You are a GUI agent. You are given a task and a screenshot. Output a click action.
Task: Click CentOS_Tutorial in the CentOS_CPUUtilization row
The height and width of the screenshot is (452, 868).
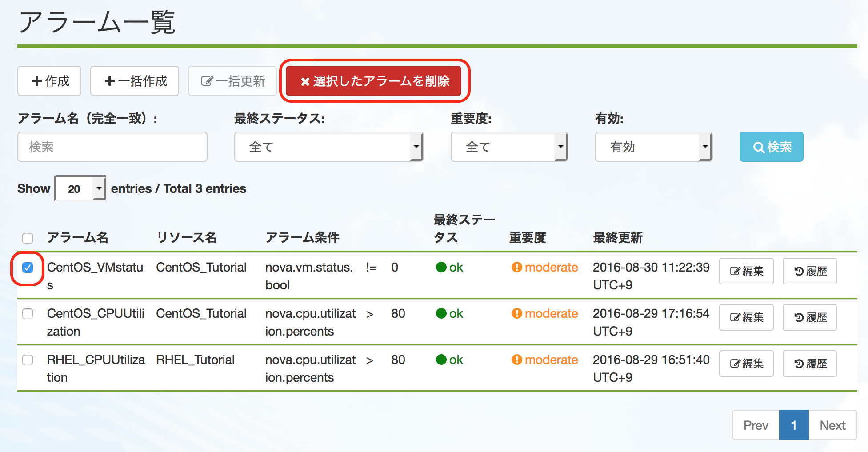coord(201,313)
